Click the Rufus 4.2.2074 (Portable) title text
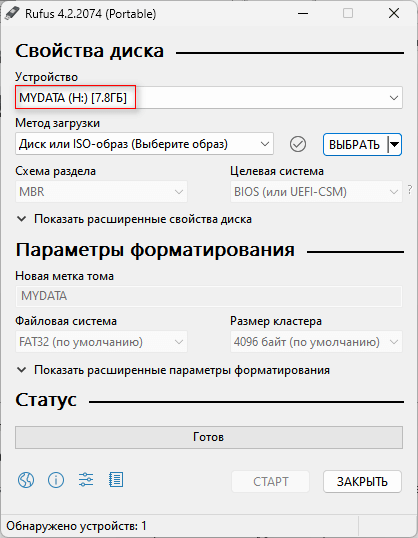 tap(91, 14)
